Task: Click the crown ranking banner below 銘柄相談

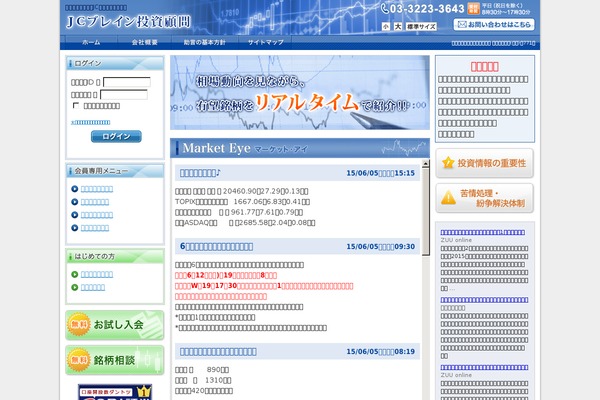Action: [x=115, y=392]
